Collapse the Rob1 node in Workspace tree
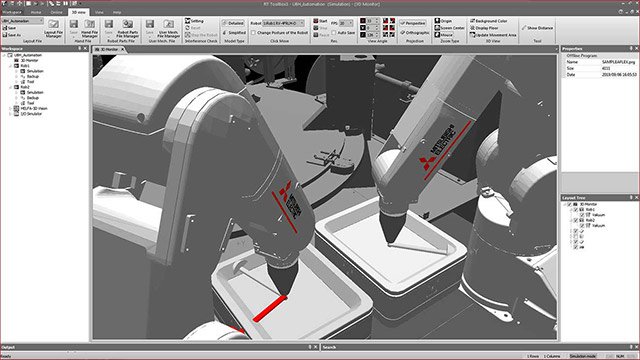Screen dimensions: 640x360 coord(11,66)
